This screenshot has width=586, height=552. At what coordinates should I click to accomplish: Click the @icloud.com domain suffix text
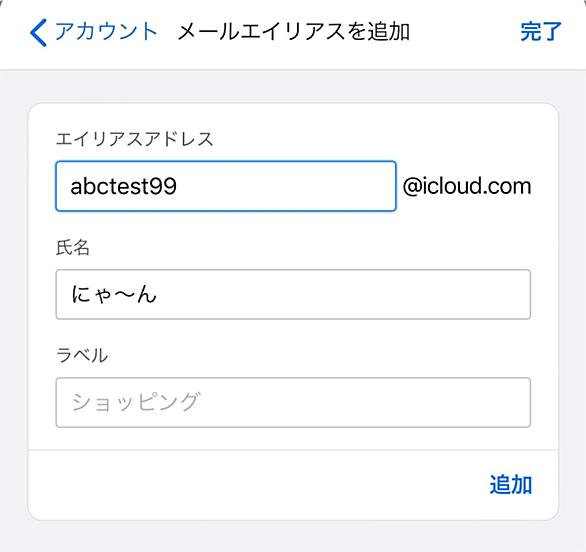(x=467, y=186)
